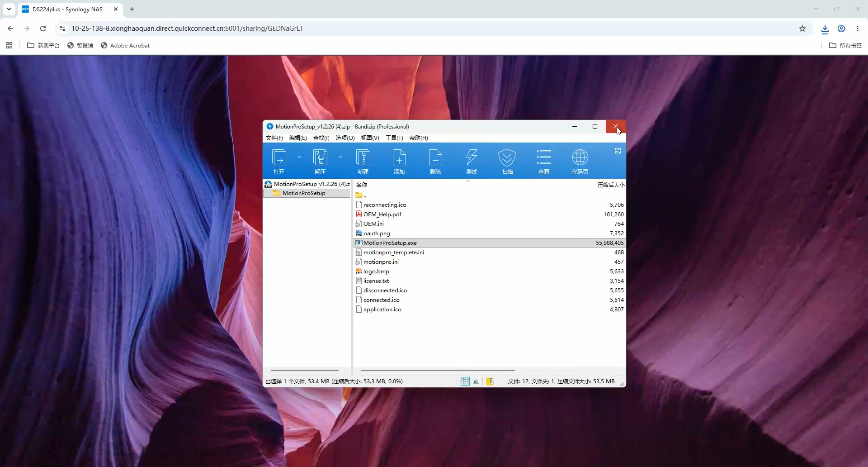Open the toolbar customization grid icon
The width and height of the screenshot is (868, 467).
618,151
